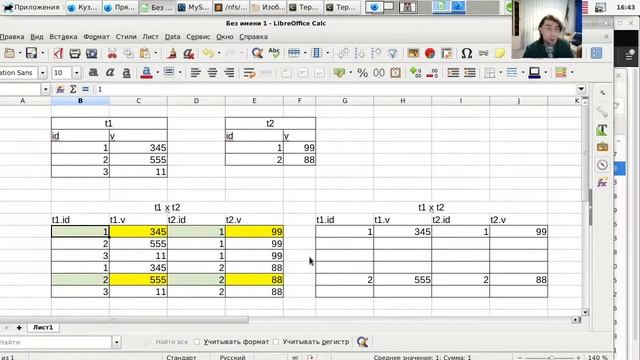Increase indent icon
640x360 pixels.
453,73
